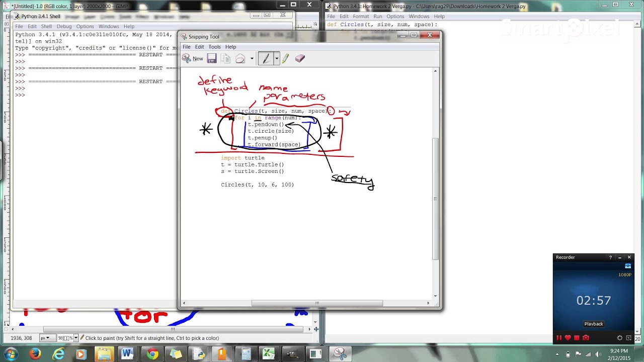Screen dimensions: 644x362
Task: Pause the recording in Recorder
Action: point(558,338)
